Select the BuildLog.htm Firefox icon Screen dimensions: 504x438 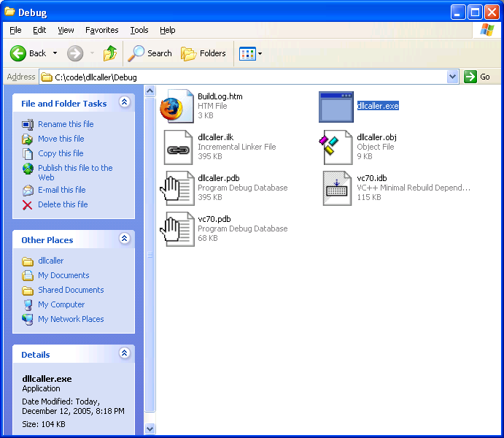pyautogui.click(x=177, y=106)
